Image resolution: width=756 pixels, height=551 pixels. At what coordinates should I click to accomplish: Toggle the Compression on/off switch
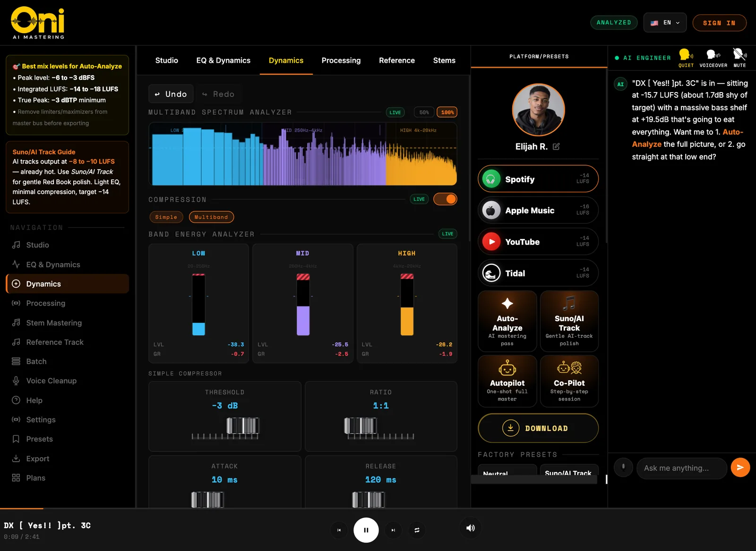tap(445, 199)
